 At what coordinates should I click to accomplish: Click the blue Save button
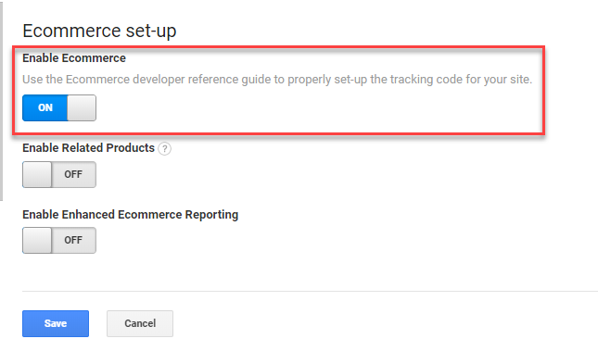coord(56,323)
